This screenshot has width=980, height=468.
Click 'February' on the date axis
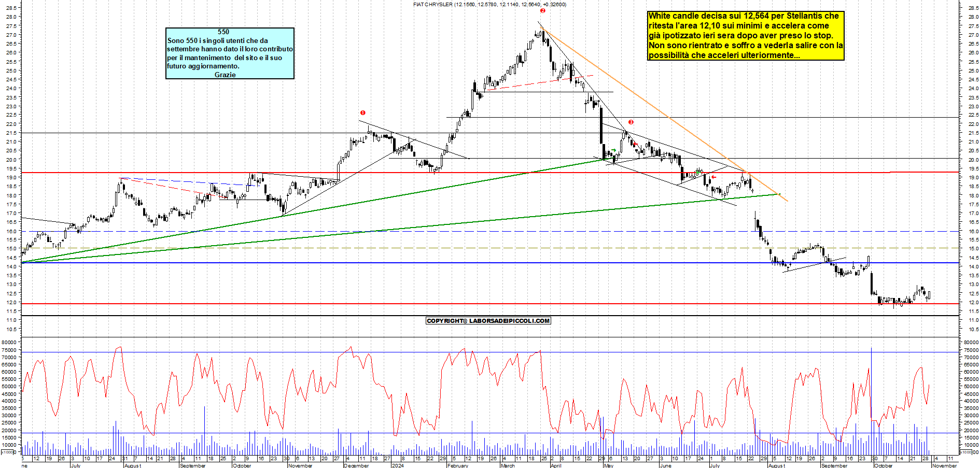point(458,465)
